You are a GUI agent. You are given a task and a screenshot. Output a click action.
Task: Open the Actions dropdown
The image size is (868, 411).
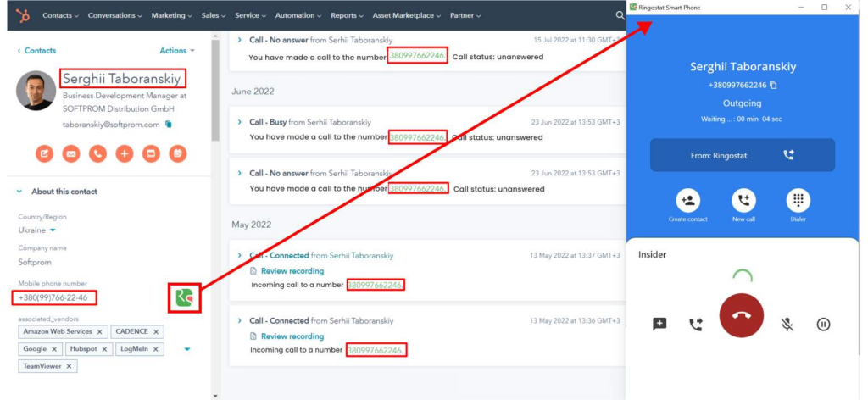pos(177,50)
